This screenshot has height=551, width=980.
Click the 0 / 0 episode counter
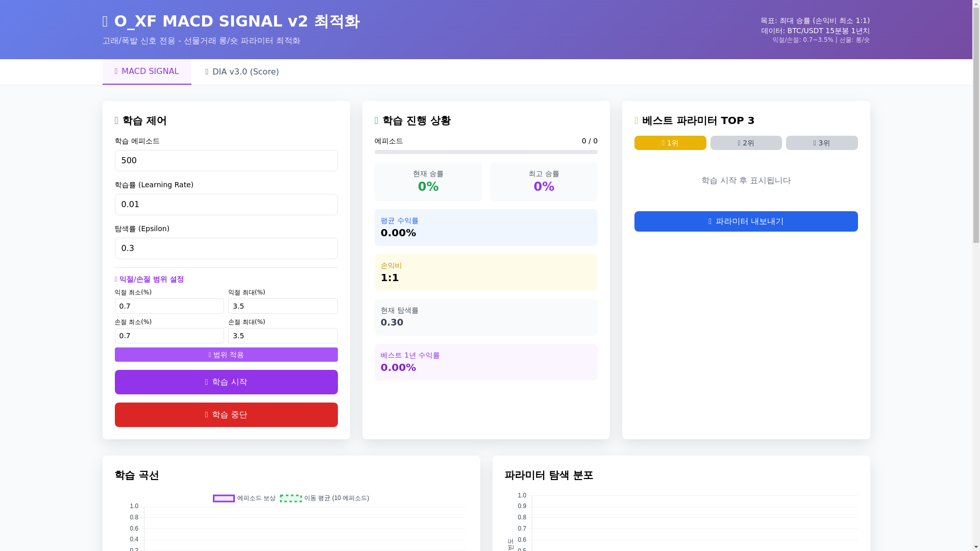pos(590,141)
